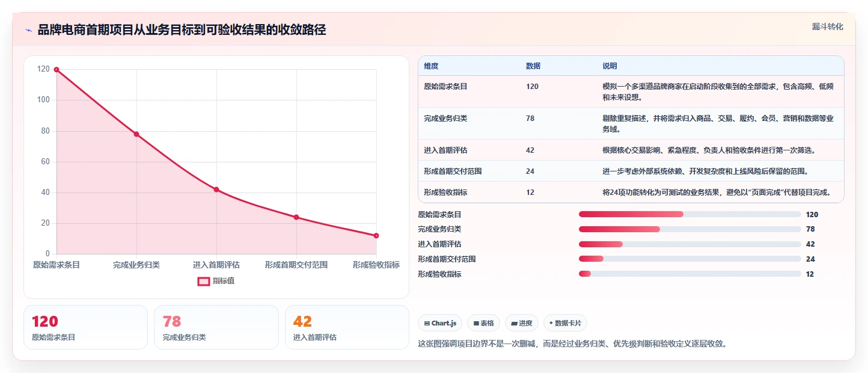This screenshot has height=373, width=868.
Task: Click the table value 120
Action: click(532, 87)
